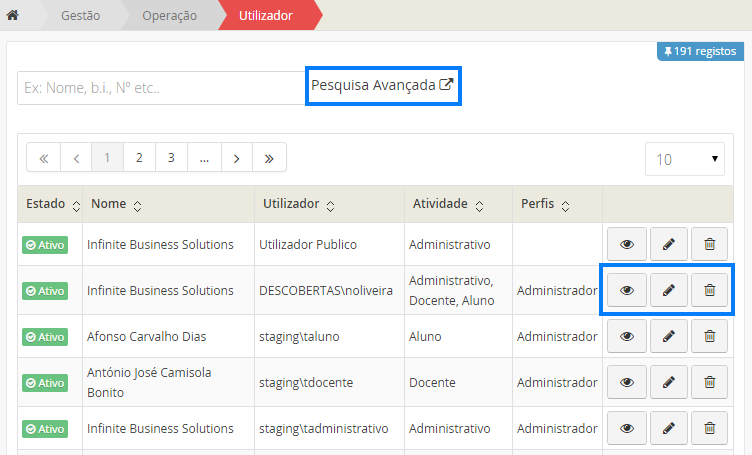The image size is (752, 455).
Task: Delete the staging\tadministrativo user
Action: click(x=710, y=428)
